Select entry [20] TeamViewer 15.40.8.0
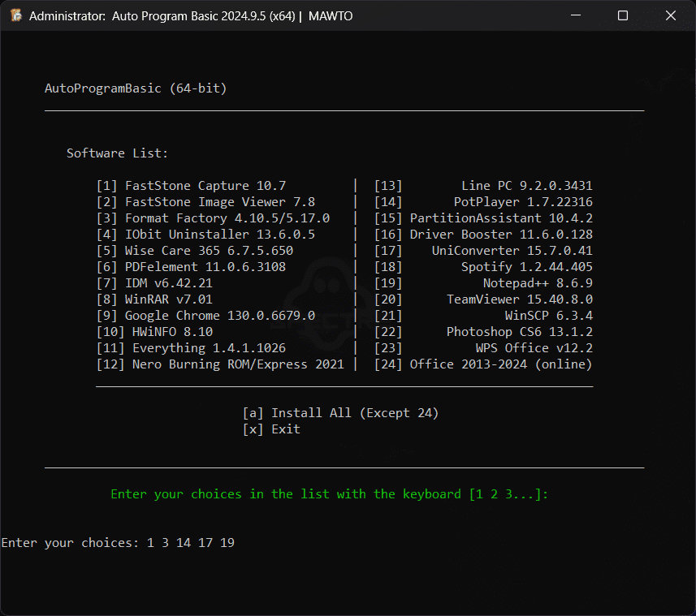This screenshot has height=616, width=696. pos(483,299)
